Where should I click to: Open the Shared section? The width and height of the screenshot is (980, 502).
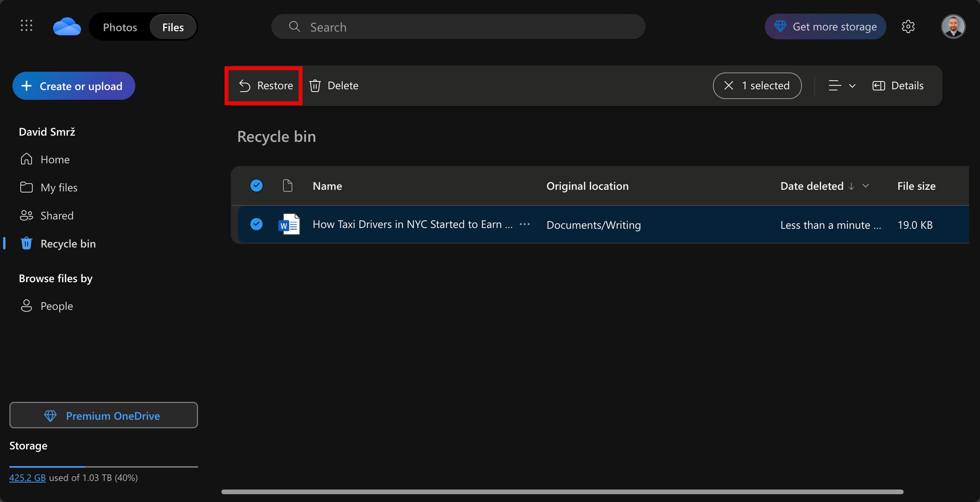(57, 215)
